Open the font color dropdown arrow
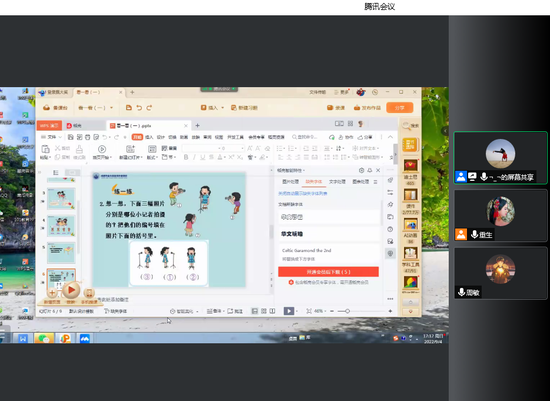The width and height of the screenshot is (550, 401). coord(224,157)
